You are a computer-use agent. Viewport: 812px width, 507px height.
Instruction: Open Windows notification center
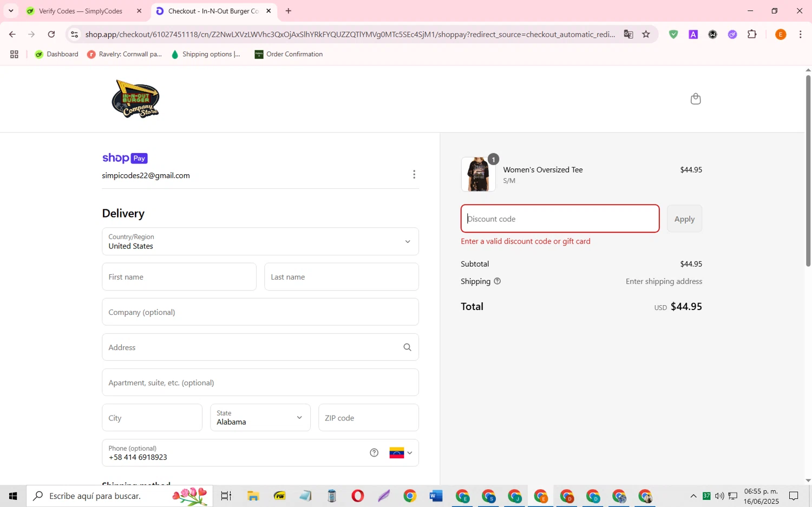click(794, 496)
